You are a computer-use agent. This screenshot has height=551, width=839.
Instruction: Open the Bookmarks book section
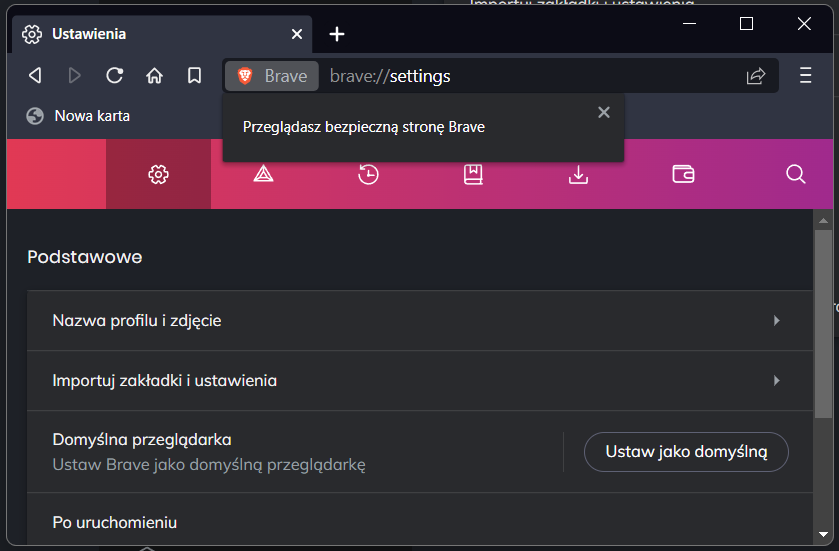(473, 174)
